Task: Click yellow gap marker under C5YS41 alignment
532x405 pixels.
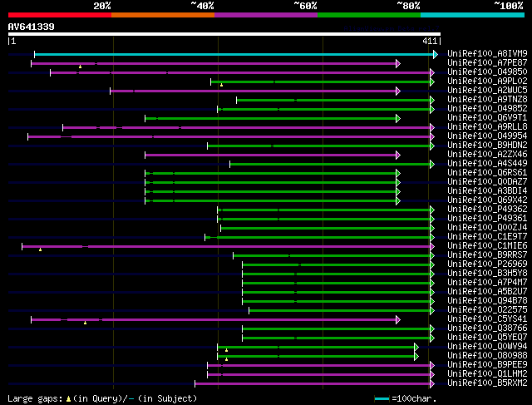Action: coord(85,323)
